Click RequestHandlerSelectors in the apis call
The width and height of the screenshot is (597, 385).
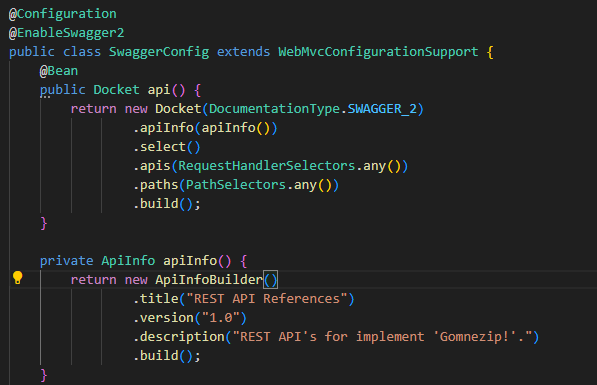267,166
